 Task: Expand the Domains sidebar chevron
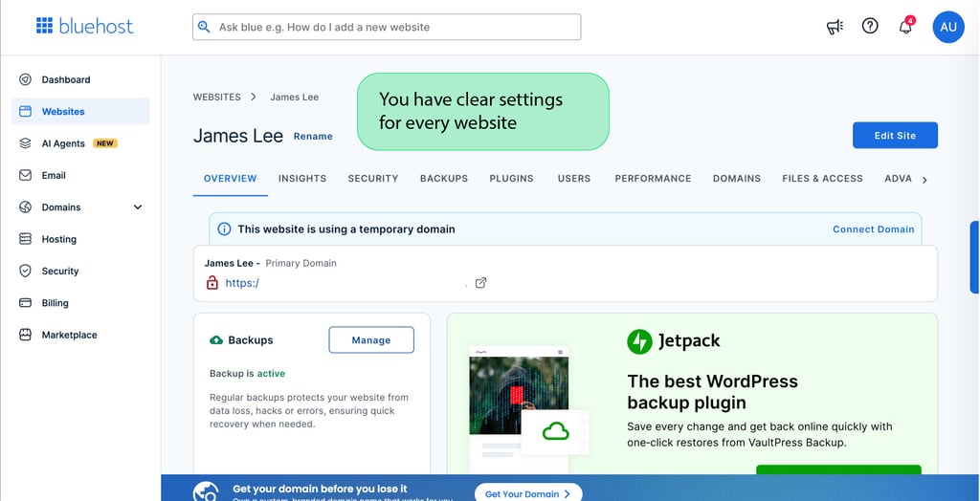pyautogui.click(x=138, y=207)
